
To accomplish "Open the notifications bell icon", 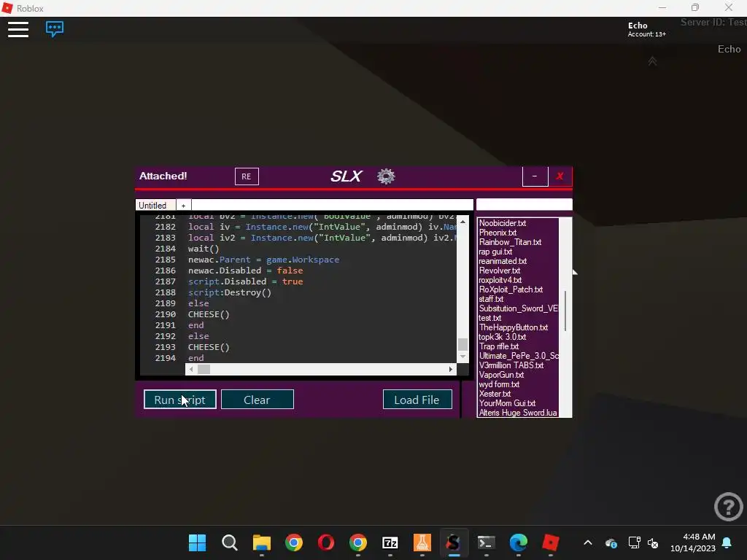I will click(x=727, y=542).
